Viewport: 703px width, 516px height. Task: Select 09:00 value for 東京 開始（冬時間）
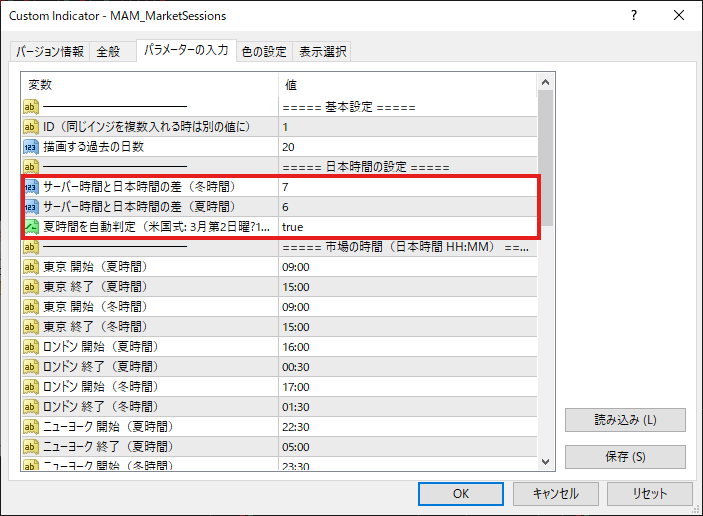tap(408, 307)
